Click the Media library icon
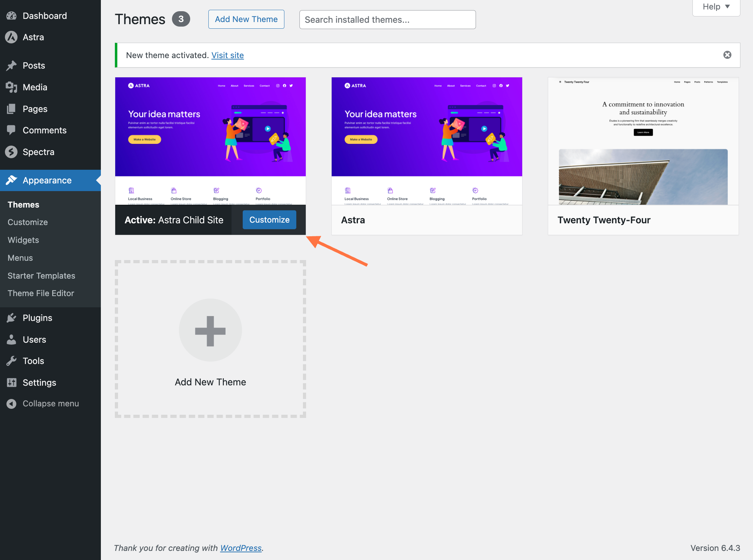 point(11,87)
